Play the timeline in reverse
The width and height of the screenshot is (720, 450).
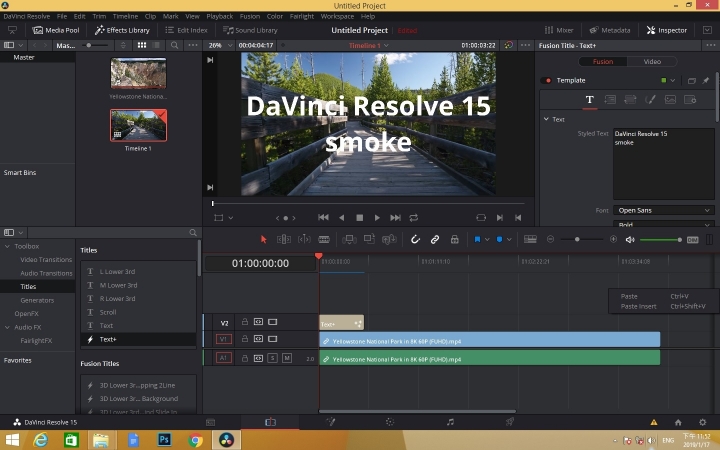click(x=341, y=218)
